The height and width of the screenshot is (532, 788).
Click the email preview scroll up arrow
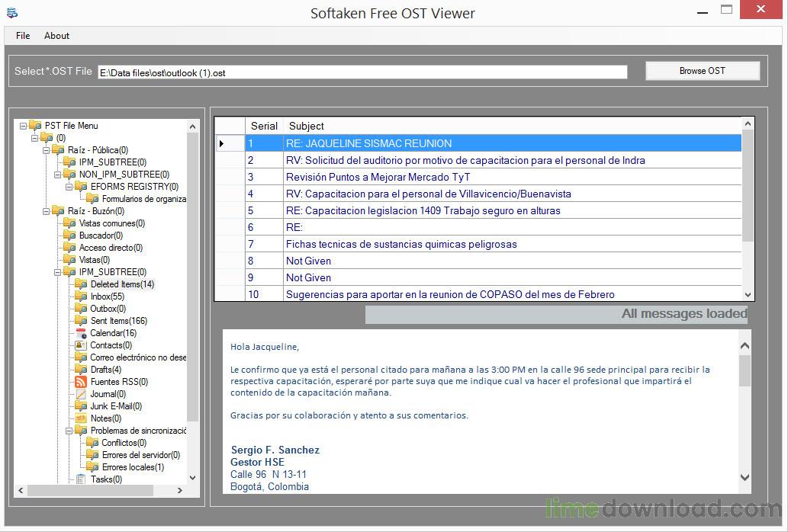pos(745,347)
